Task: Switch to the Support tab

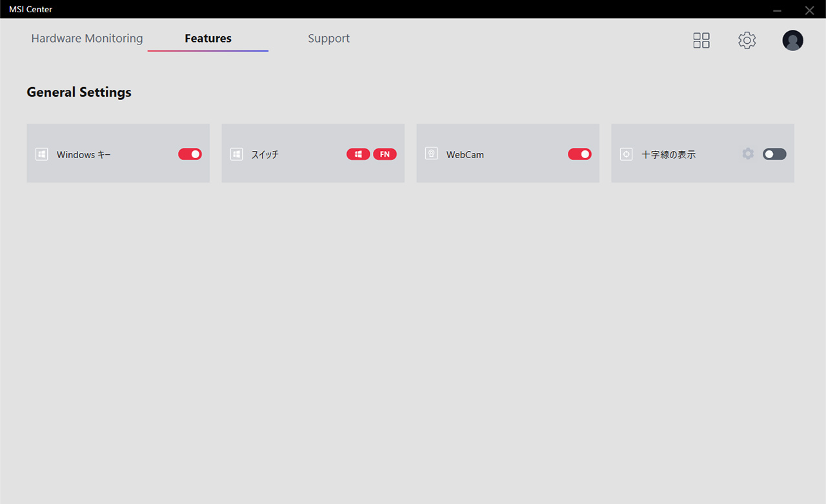Action: pos(328,39)
